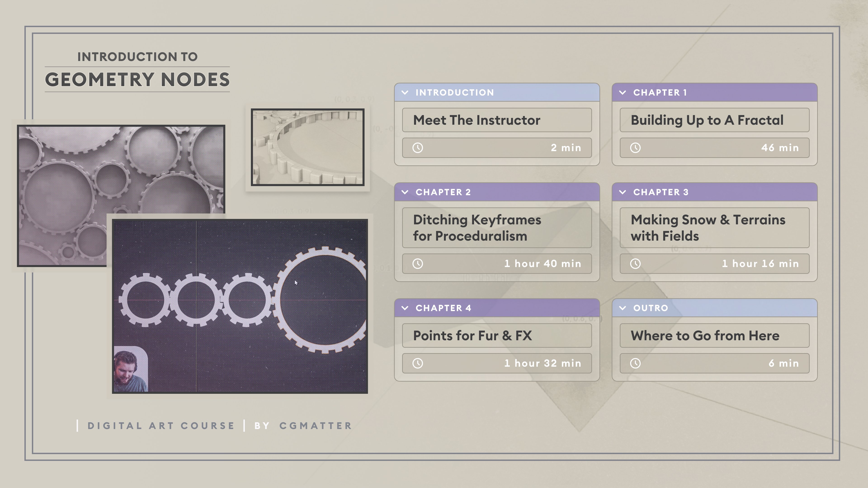Click the clock icon beside 46 min

(635, 148)
